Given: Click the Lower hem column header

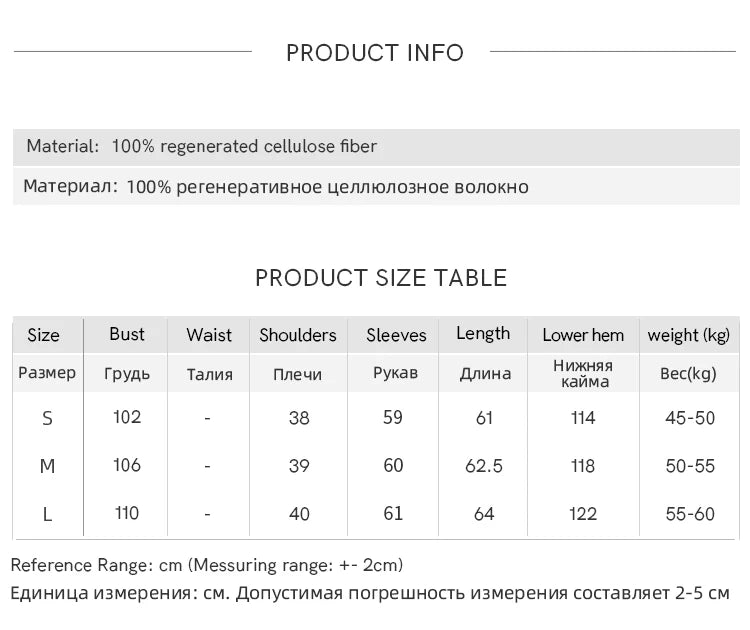Looking at the screenshot, I should 583,335.
